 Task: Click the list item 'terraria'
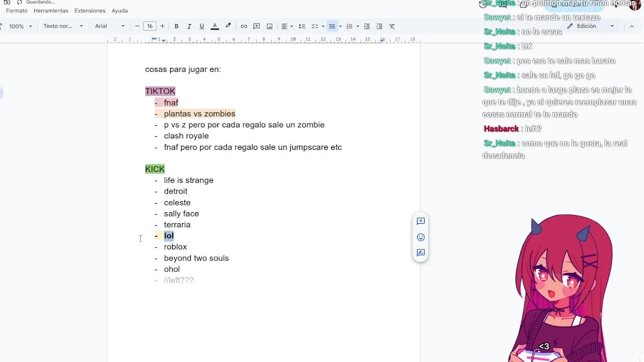(177, 225)
